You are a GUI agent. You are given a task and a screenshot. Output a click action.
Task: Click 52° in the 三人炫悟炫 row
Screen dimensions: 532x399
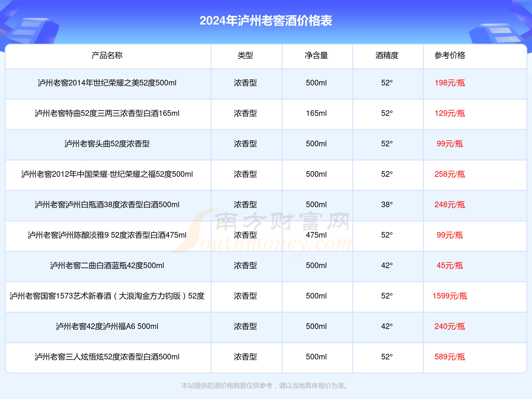pos(387,357)
